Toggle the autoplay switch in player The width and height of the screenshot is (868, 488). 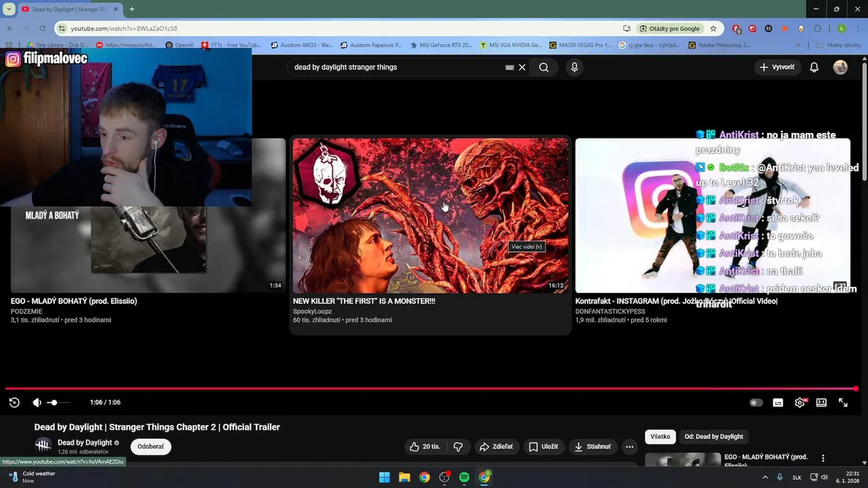click(x=756, y=403)
